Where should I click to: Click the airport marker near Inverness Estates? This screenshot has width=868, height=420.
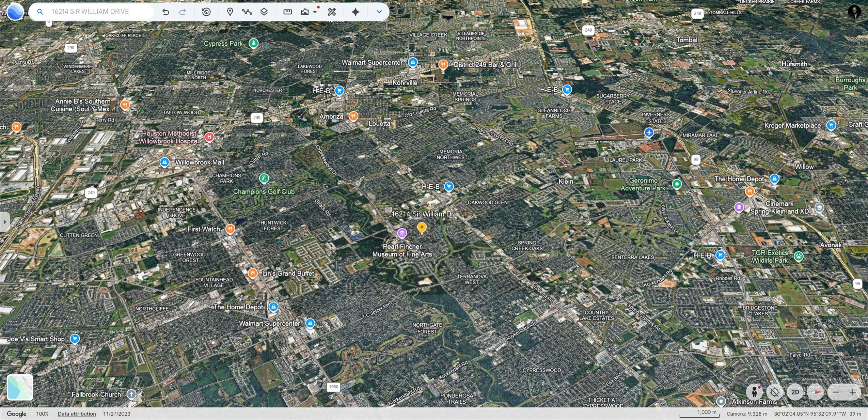click(649, 132)
